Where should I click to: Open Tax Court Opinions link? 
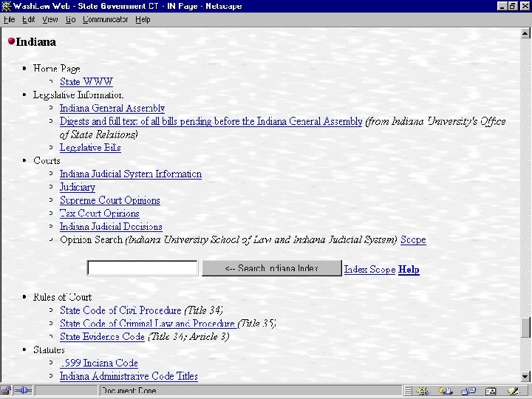(100, 214)
